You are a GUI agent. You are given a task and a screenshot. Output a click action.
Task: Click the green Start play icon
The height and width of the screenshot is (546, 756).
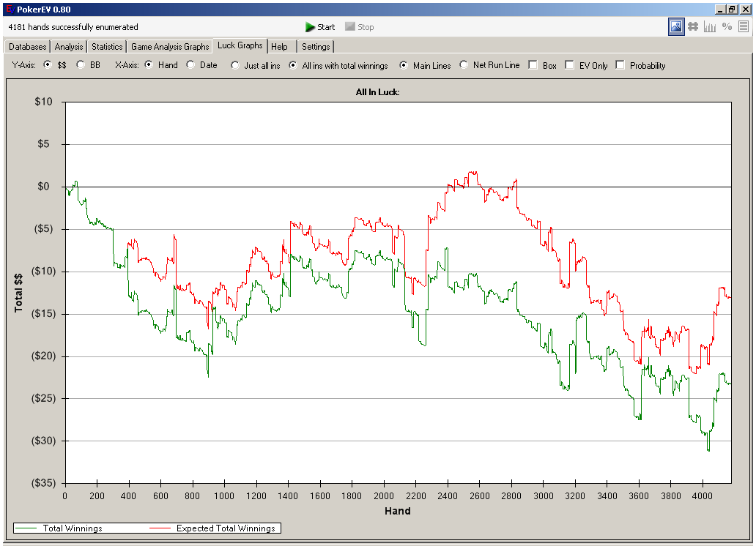(x=311, y=27)
